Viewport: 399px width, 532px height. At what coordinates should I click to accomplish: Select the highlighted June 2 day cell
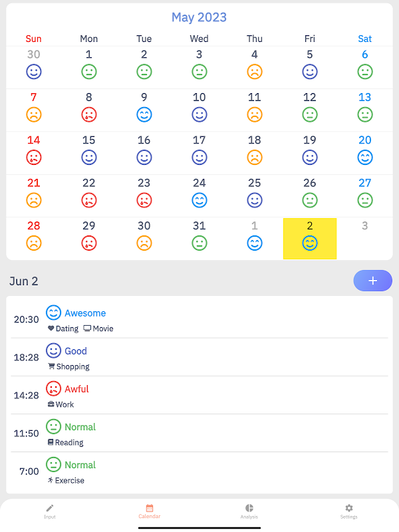[x=310, y=239]
